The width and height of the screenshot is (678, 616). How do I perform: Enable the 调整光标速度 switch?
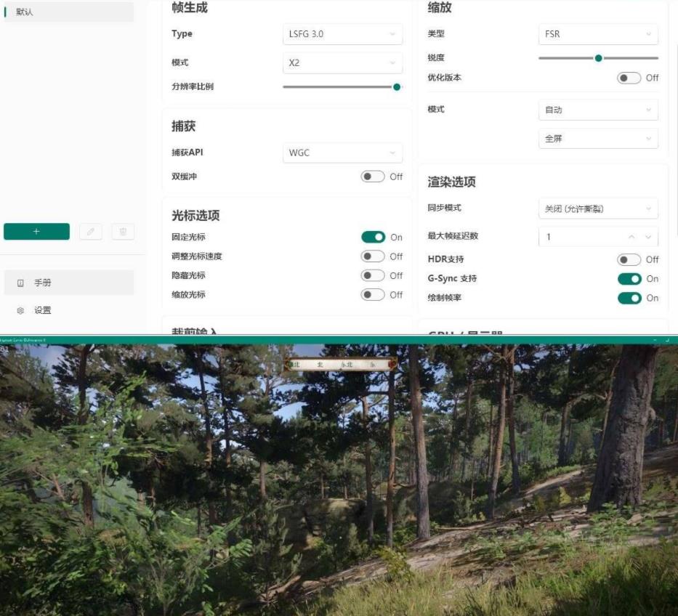pyautogui.click(x=373, y=256)
